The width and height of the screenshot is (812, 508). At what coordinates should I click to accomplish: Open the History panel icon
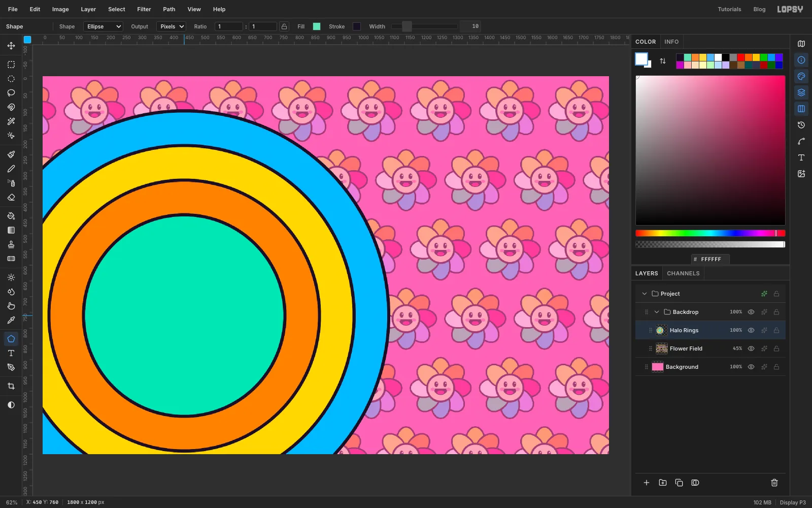pyautogui.click(x=801, y=125)
